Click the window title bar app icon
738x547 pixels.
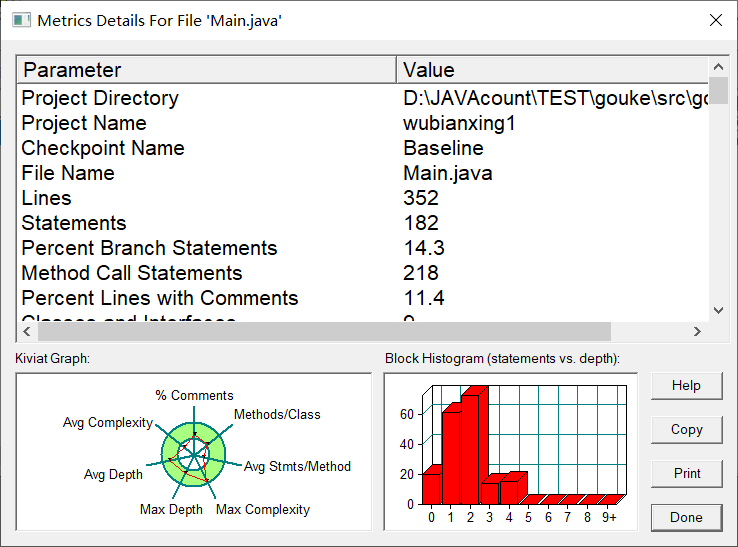21,20
